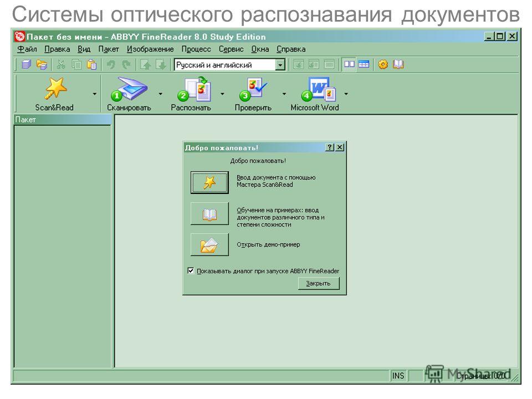
Task: Click the Пакет panel header
Action: 63,120
